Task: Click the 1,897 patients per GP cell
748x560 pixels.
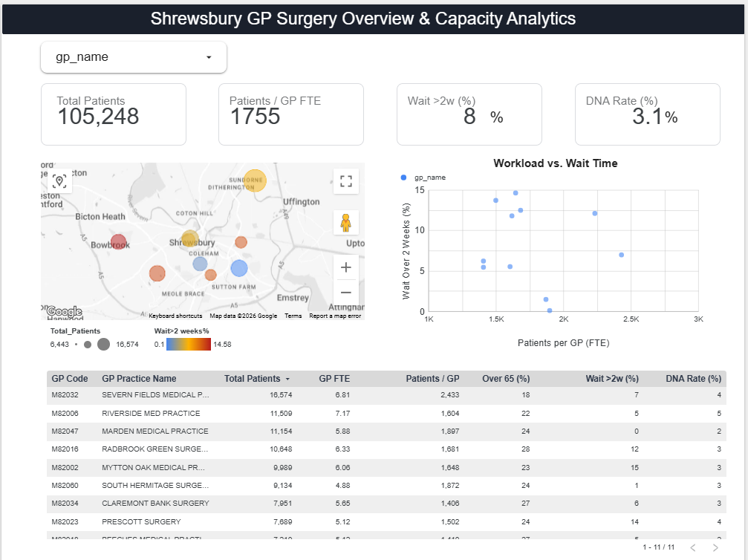Action: coord(450,432)
